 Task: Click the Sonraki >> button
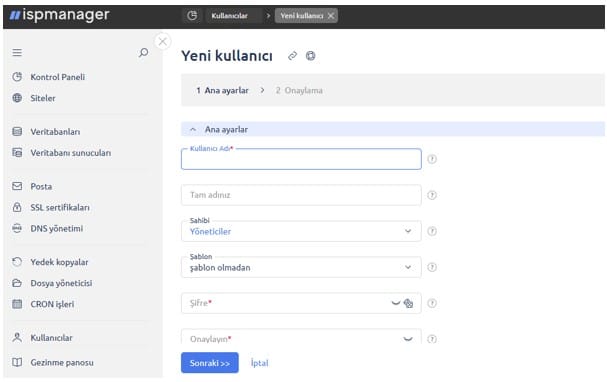[x=210, y=363]
